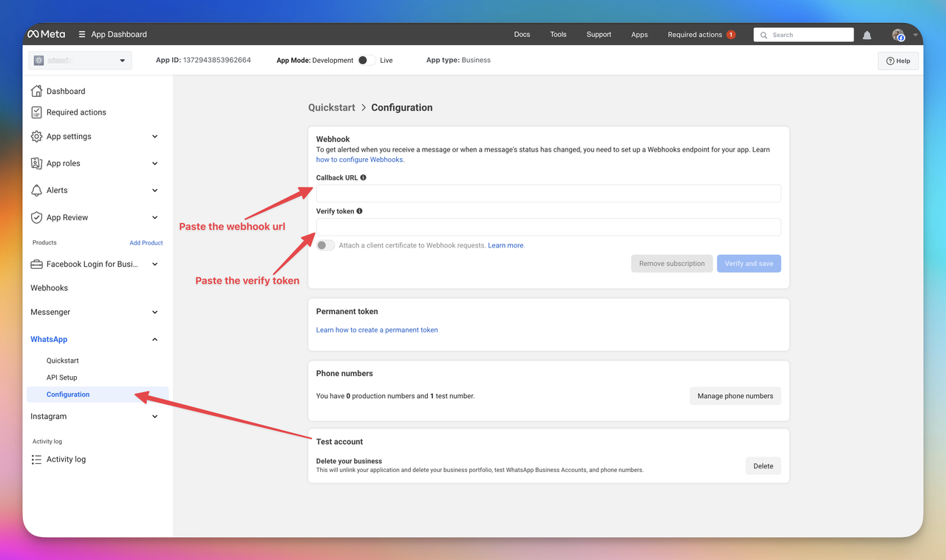This screenshot has width=946, height=560.
Task: Click the Verify token info icon
Action: [x=359, y=211]
